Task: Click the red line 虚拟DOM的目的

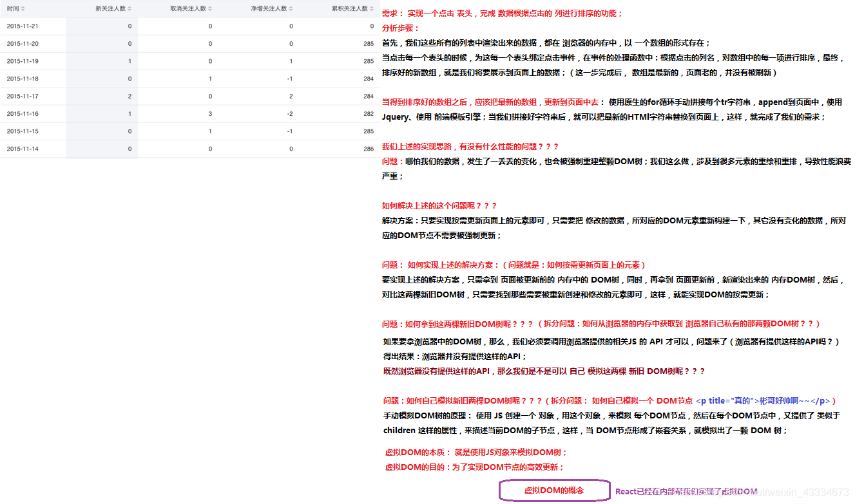Action: tap(474, 467)
